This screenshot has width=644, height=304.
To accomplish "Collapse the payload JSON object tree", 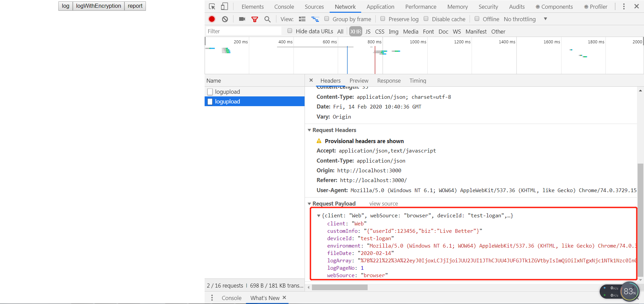I will pyautogui.click(x=319, y=216).
